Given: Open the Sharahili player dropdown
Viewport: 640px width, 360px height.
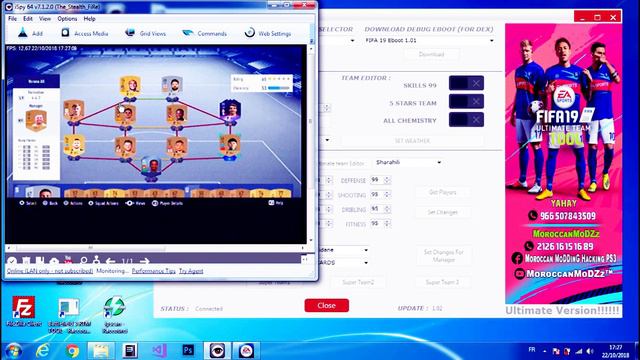Looking at the screenshot, I should 408,162.
